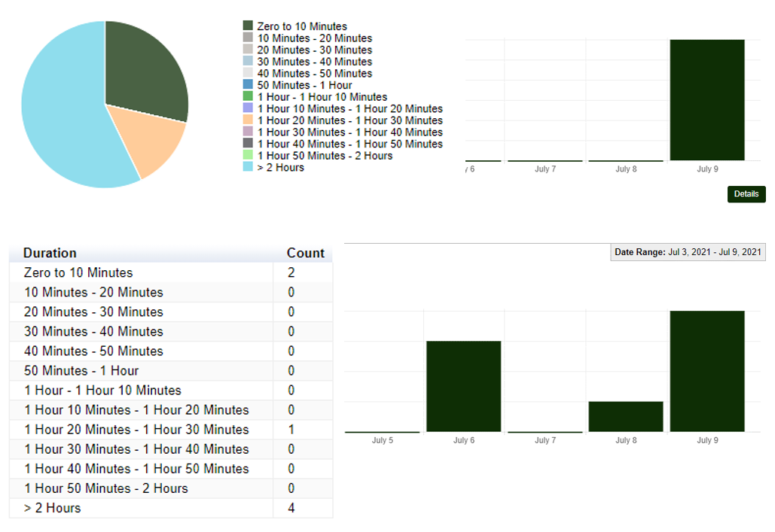This screenshot has width=775, height=532.
Task: Click the July 6 bar in lower chart
Action: click(463, 386)
